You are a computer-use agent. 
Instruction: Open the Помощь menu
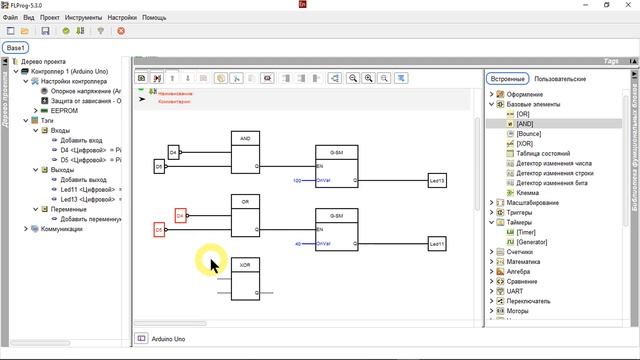point(154,18)
